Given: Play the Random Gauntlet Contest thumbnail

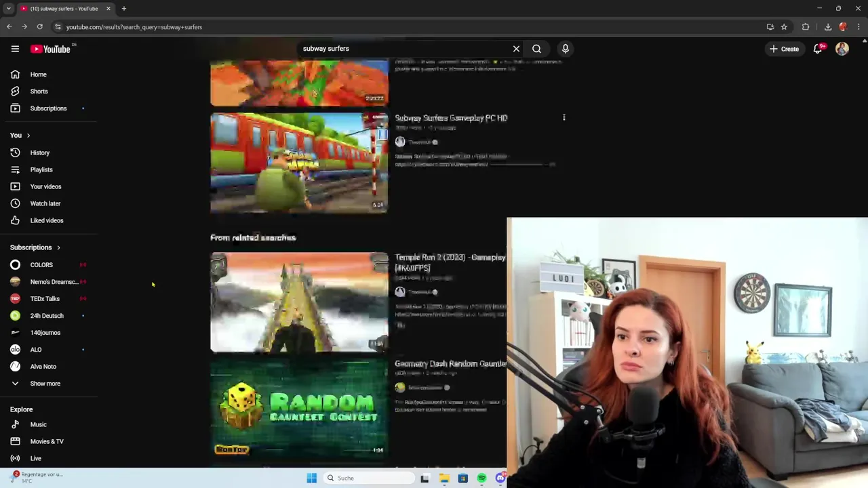Looking at the screenshot, I should click(299, 409).
